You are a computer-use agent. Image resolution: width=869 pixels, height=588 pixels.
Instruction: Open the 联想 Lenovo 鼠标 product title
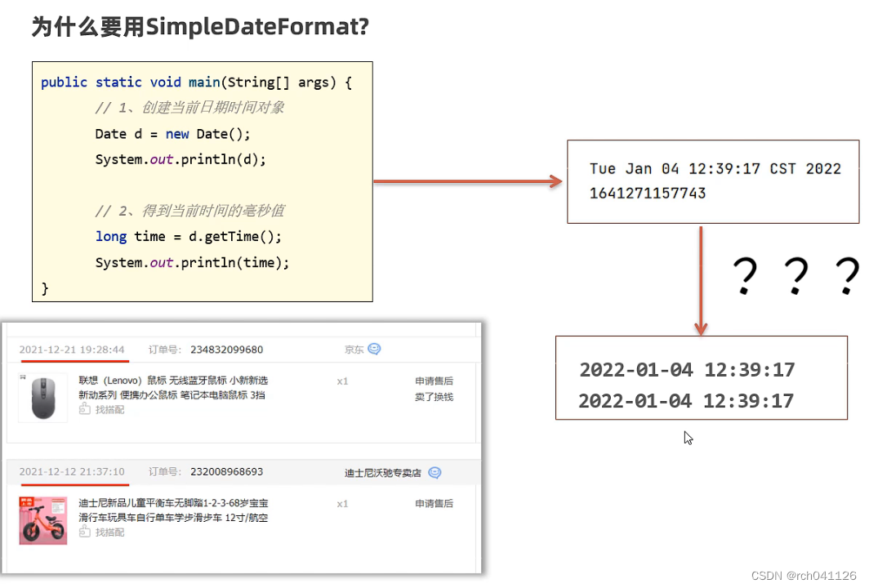pyautogui.click(x=173, y=387)
